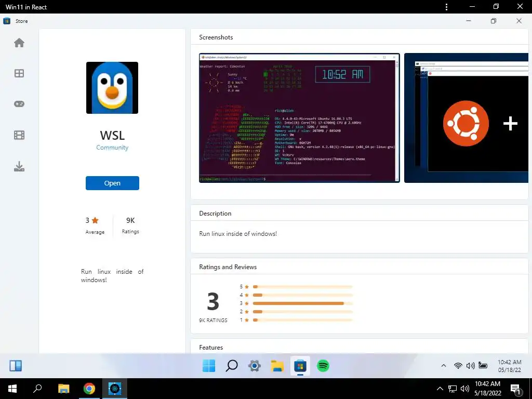Click the 2-star rating bar
Screen dimensions: 532x399
[303, 312]
